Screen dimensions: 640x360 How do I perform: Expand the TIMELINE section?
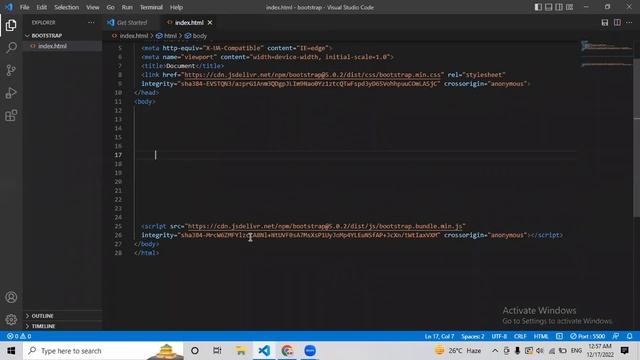[62, 326]
